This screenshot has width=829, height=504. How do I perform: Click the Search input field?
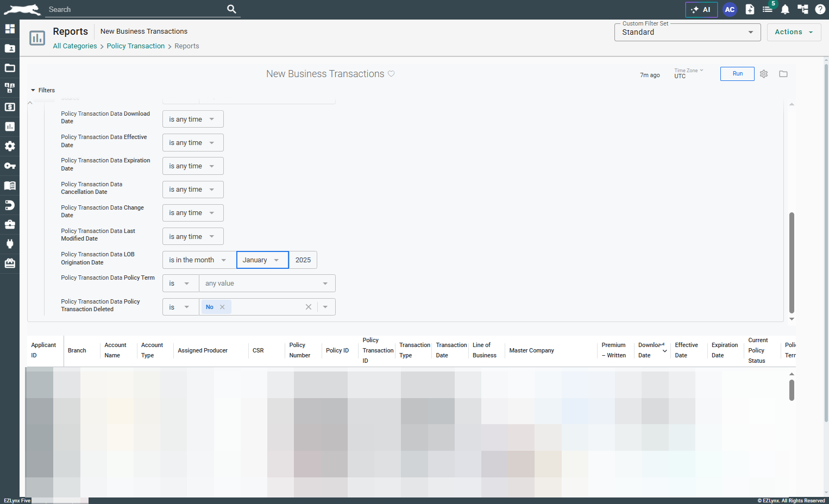[x=135, y=9]
